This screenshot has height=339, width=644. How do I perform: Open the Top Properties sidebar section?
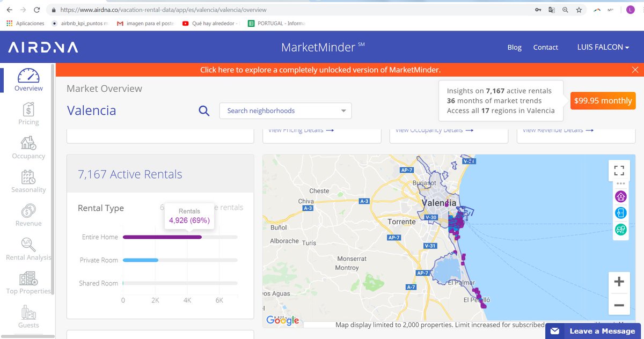coord(28,283)
